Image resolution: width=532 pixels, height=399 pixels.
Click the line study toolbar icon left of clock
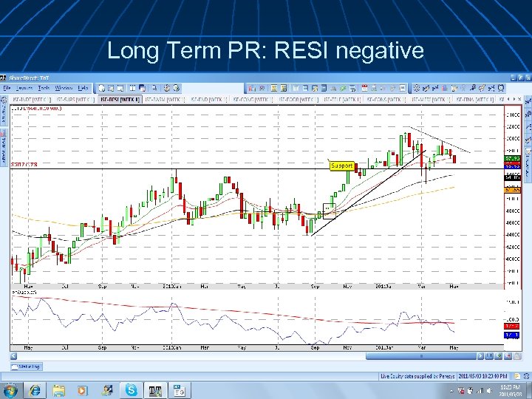point(491,89)
